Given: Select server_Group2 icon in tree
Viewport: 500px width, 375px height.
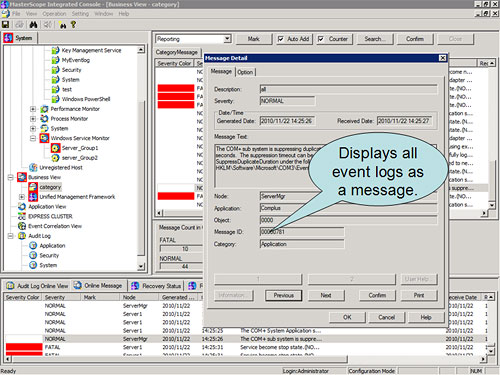Looking at the screenshot, I should (x=55, y=158).
